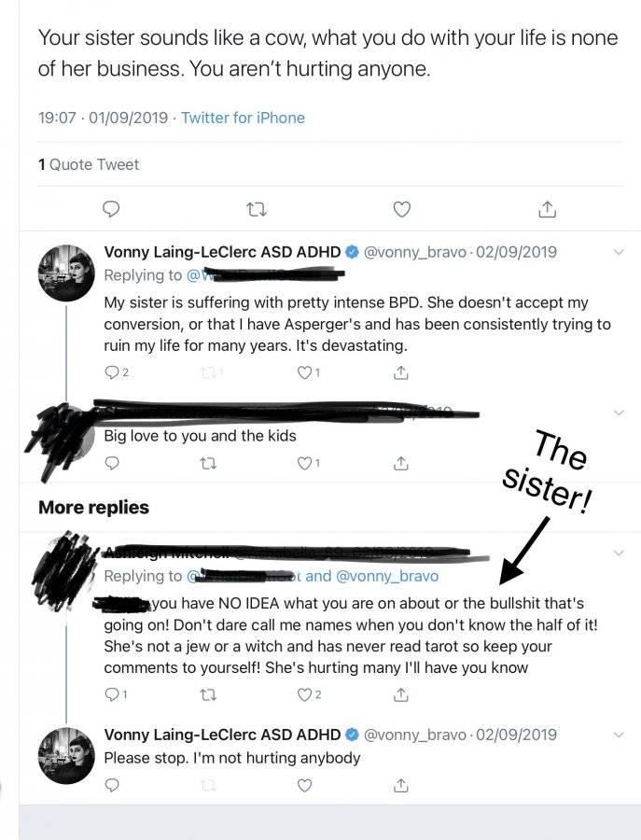Retweet the main tweet about sister

coord(257,209)
